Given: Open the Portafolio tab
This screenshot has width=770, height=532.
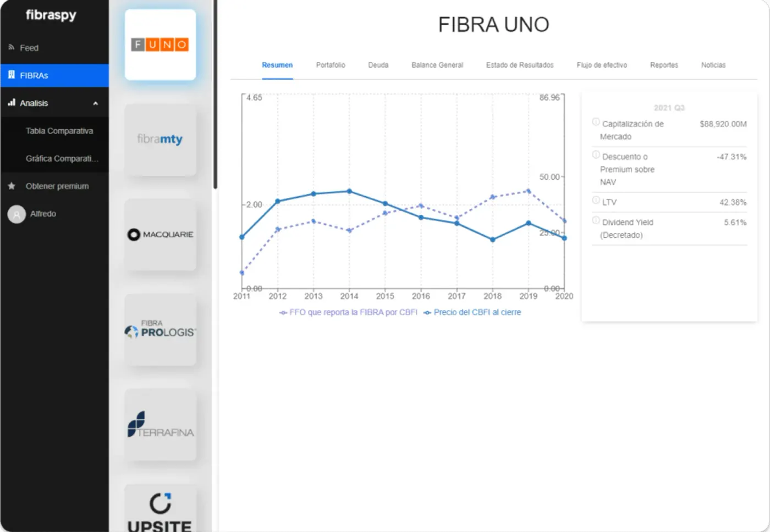Looking at the screenshot, I should pyautogui.click(x=331, y=65).
